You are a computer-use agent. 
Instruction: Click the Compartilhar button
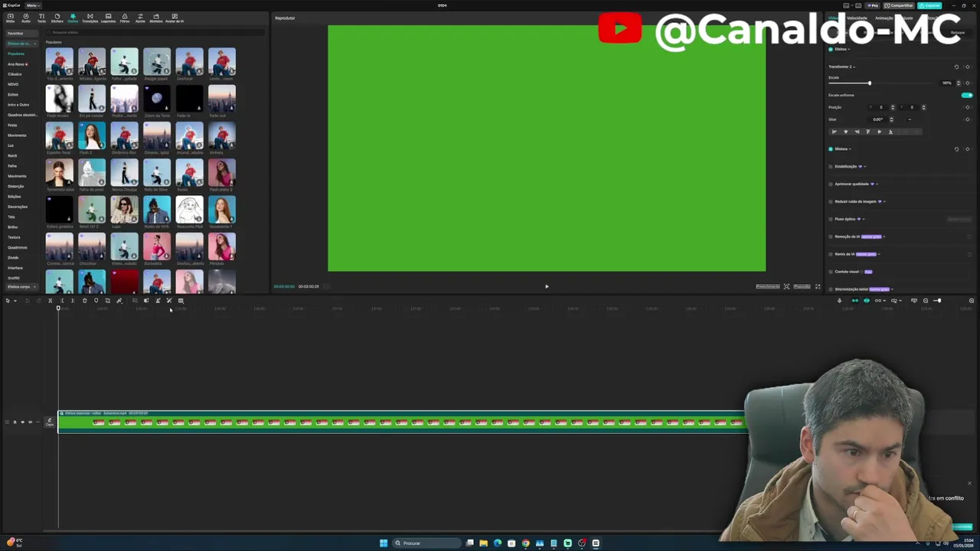[x=900, y=5]
